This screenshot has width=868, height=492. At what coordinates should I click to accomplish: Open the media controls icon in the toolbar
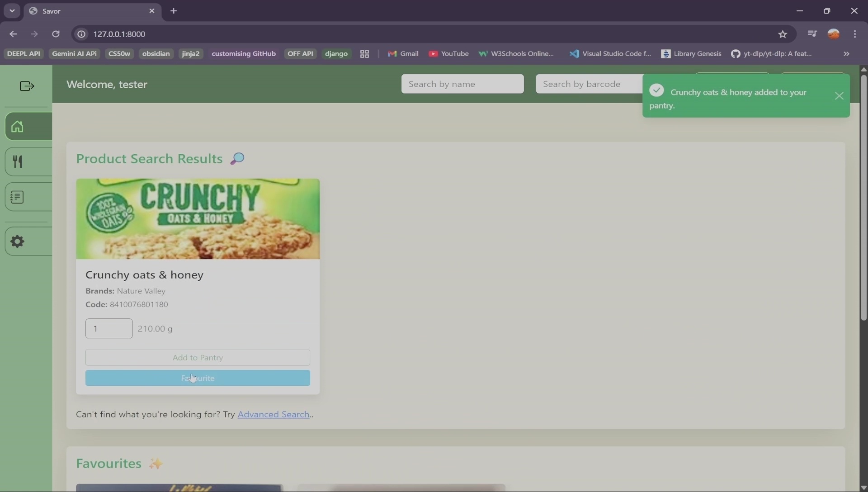(x=812, y=34)
